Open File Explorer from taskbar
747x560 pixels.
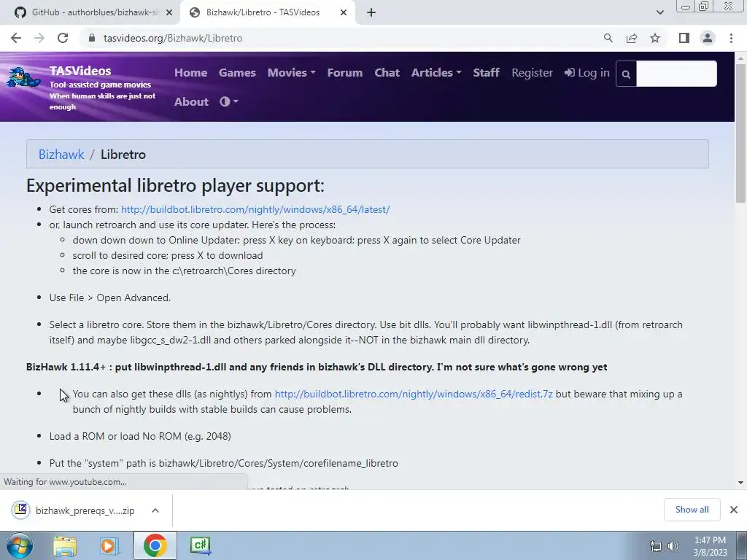point(65,545)
